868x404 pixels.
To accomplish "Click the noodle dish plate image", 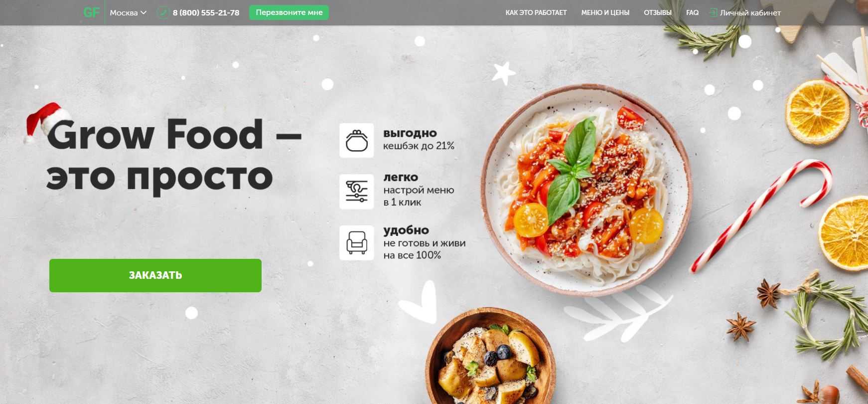I will coord(586,190).
